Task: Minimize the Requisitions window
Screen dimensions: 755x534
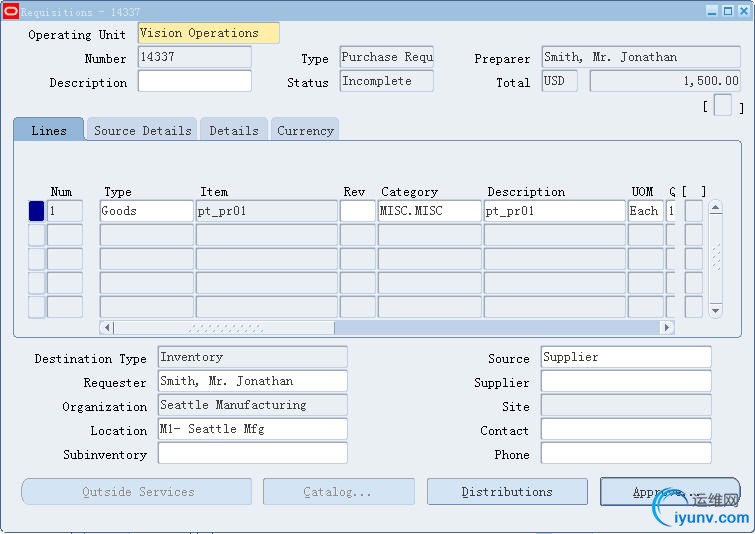Action: 712,11
